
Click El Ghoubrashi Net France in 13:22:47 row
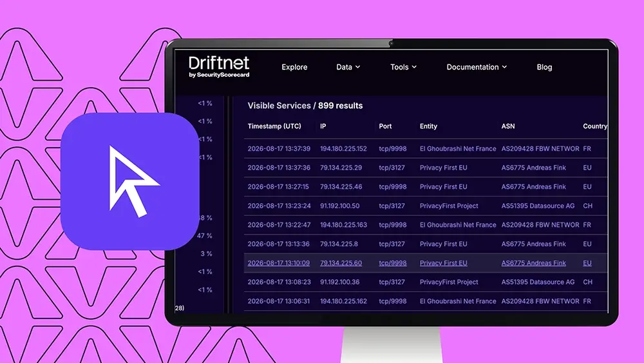(x=457, y=225)
